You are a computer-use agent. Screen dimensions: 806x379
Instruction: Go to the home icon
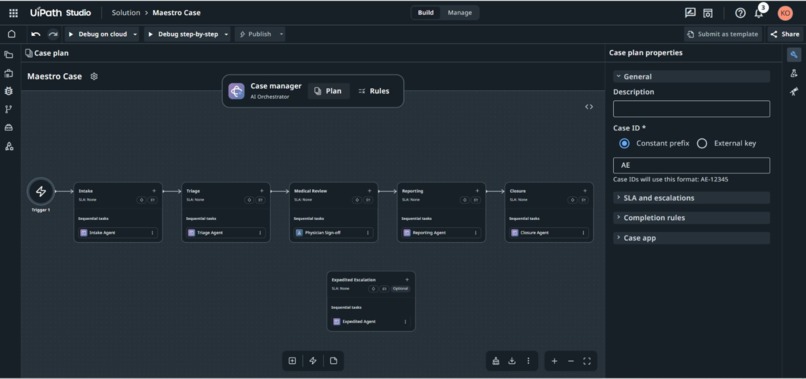[11, 34]
